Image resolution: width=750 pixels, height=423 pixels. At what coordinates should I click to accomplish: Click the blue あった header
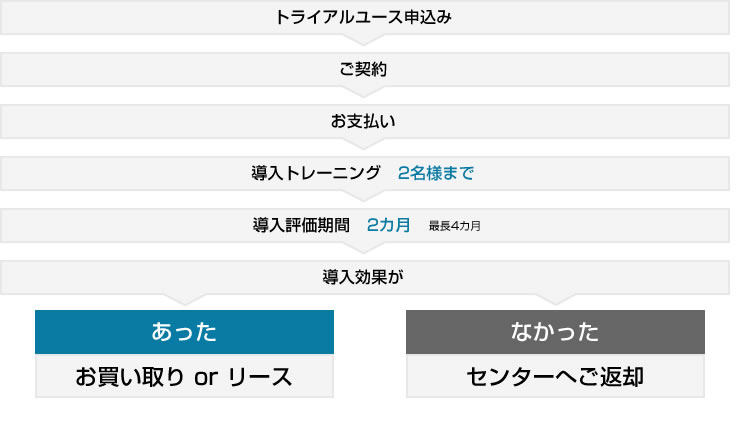click(x=184, y=332)
